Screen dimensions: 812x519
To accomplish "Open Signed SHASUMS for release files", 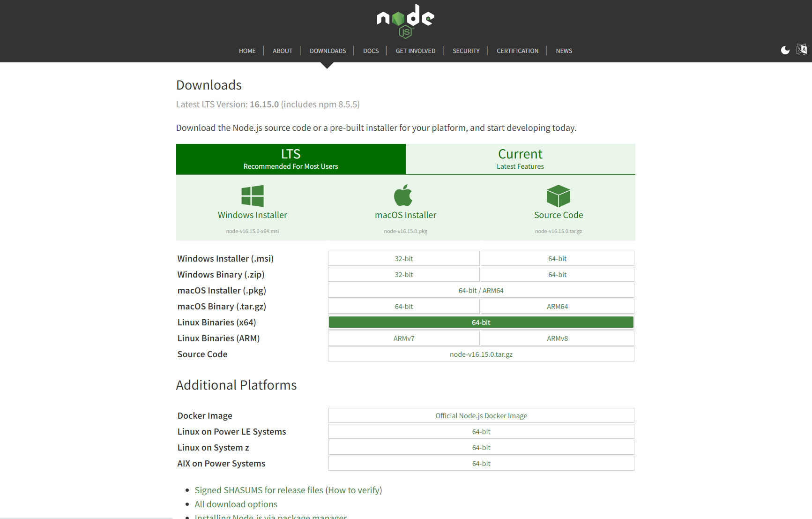I will click(259, 490).
